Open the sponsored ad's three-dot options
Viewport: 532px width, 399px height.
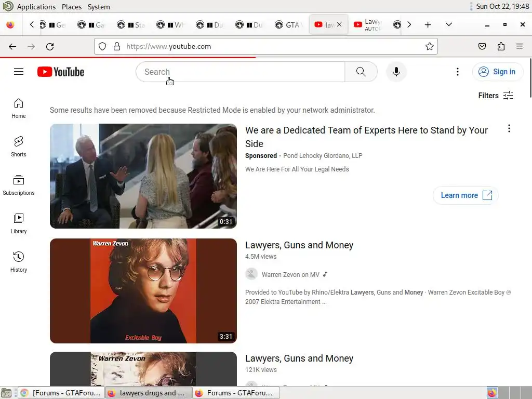(509, 128)
